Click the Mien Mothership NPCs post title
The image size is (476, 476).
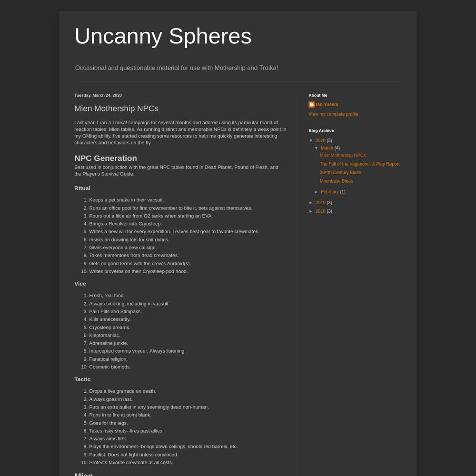coord(116,109)
